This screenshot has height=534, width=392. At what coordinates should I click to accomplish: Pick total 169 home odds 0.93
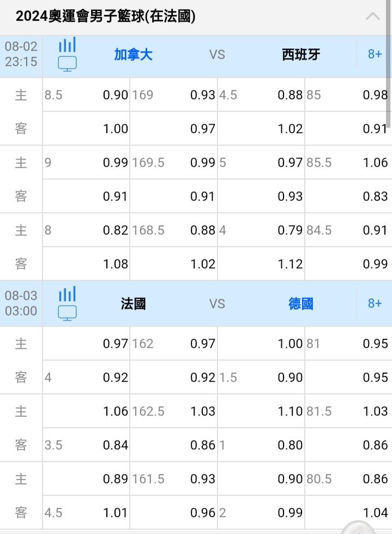click(x=173, y=95)
